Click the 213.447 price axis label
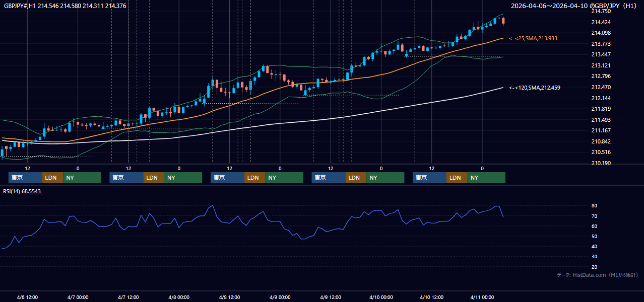Screen dimensions: 644x302 (601, 54)
